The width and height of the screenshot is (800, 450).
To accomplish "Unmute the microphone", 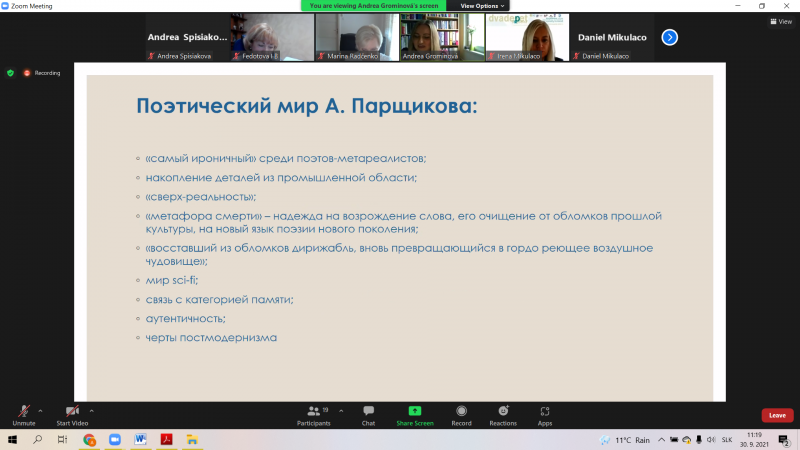I will pos(23,413).
